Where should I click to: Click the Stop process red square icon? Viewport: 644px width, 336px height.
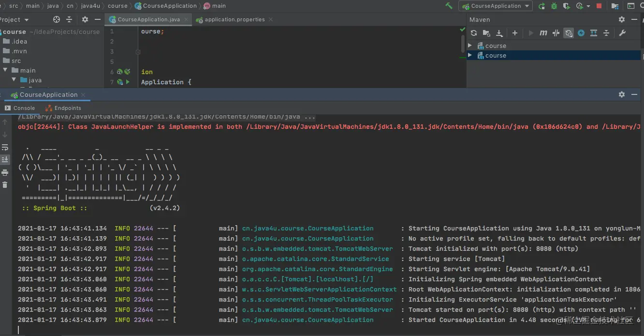(599, 6)
